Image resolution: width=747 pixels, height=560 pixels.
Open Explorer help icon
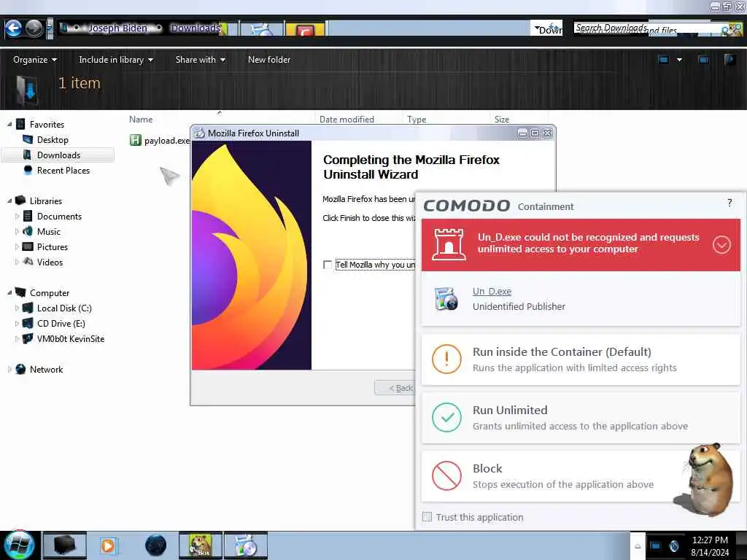729,60
